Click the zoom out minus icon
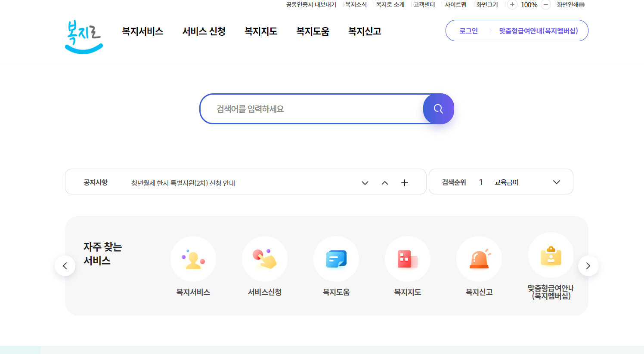The image size is (644, 354). [x=545, y=5]
